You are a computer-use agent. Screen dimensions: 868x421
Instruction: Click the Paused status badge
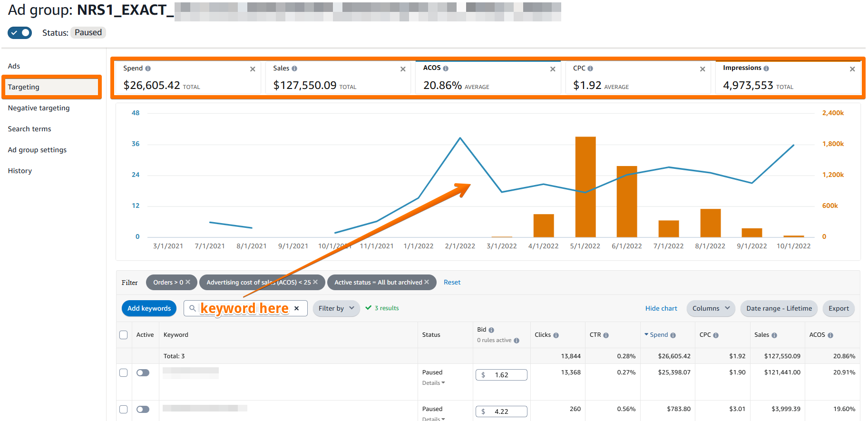click(88, 32)
